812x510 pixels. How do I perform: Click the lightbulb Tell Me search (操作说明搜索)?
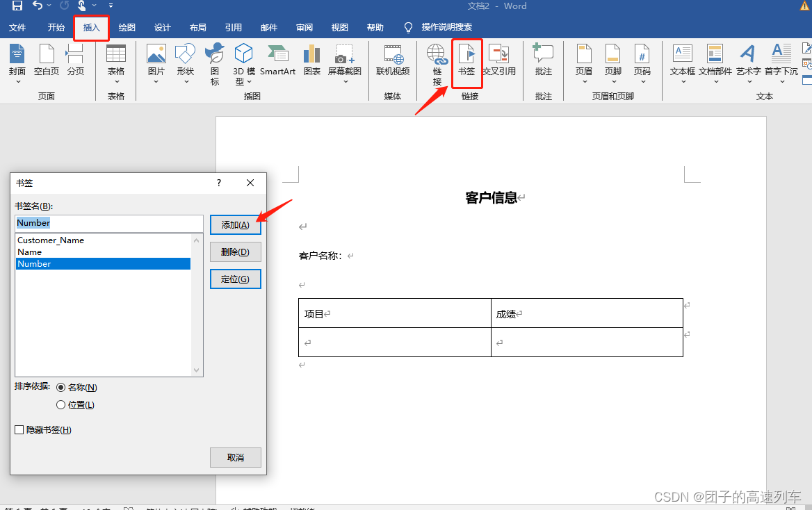pos(438,27)
